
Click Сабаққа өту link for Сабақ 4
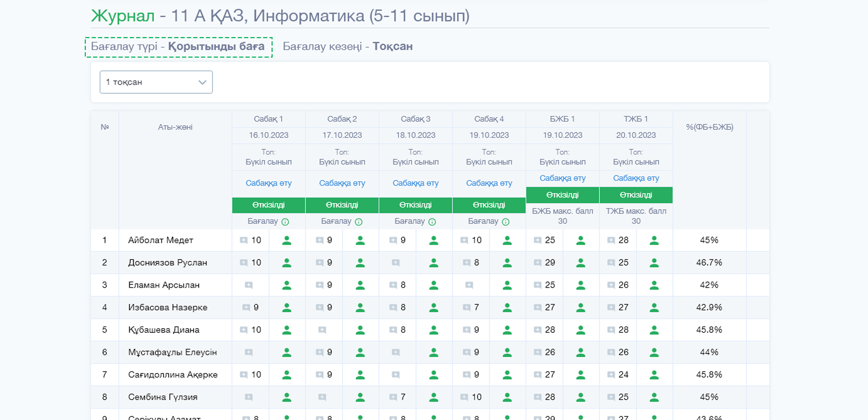(x=489, y=183)
